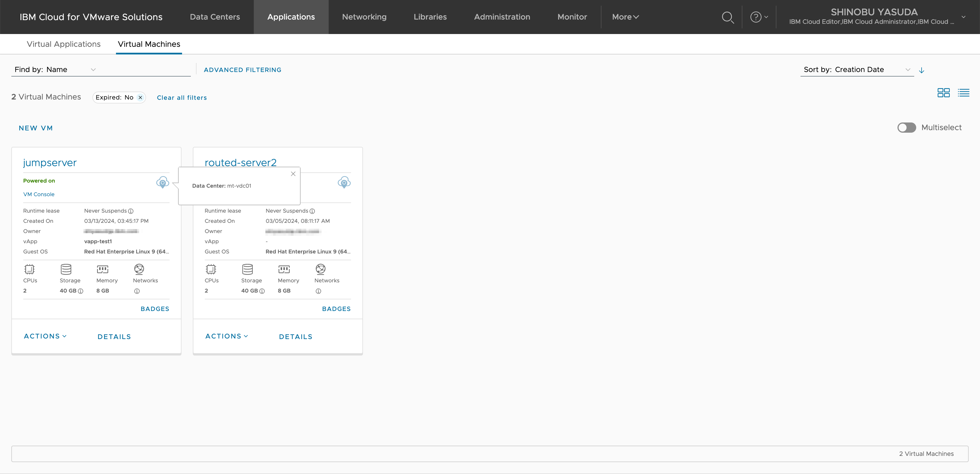Click jumpserver data center cloud icon
Viewport: 980px width, 474px height.
click(162, 183)
